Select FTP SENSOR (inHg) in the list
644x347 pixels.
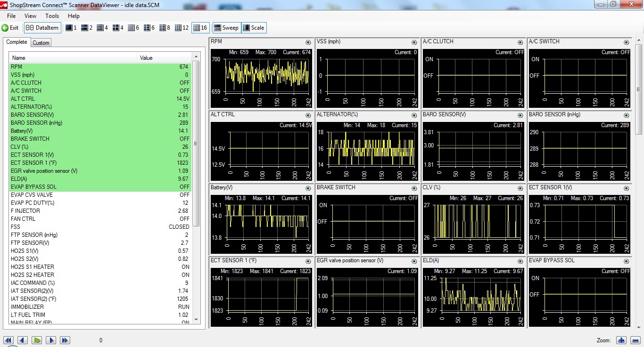100,235
